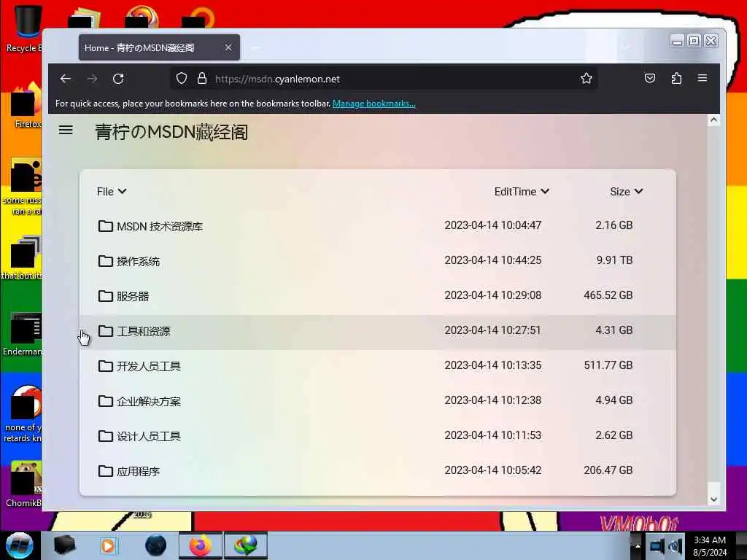Click the 9.91 TB size value
This screenshot has height=560, width=747.
click(614, 260)
